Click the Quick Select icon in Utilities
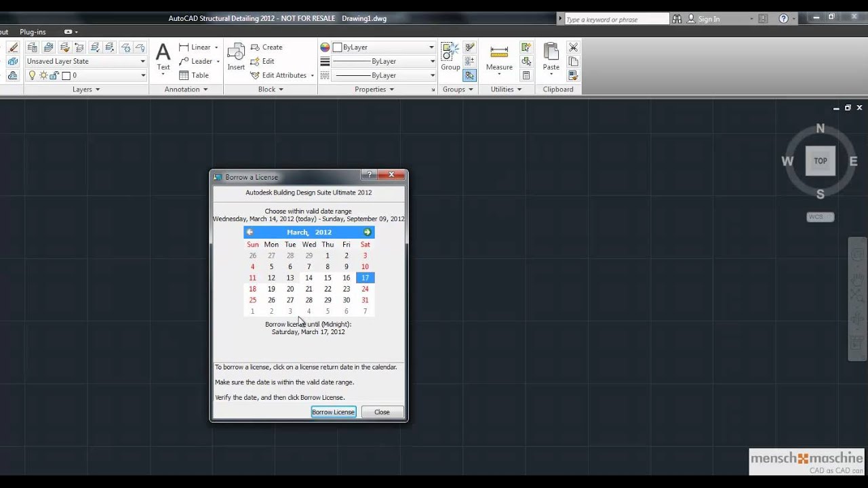868x488 pixels. pyautogui.click(x=526, y=47)
